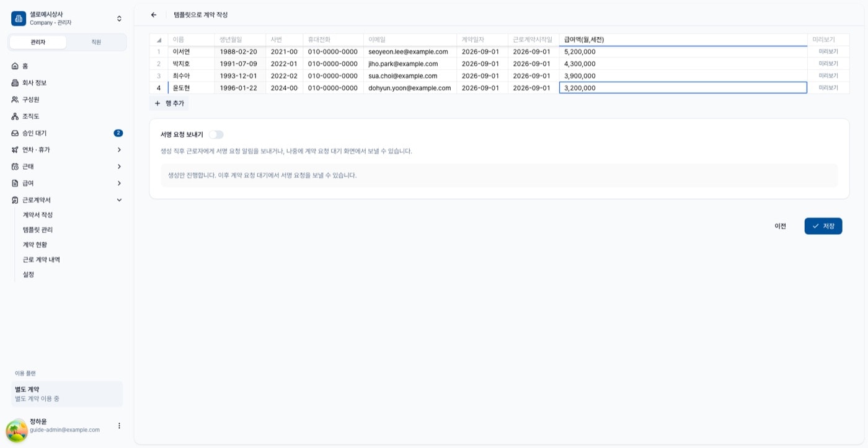Click the 홈 house icon
Image resolution: width=868 pixels, height=448 pixels.
point(15,66)
